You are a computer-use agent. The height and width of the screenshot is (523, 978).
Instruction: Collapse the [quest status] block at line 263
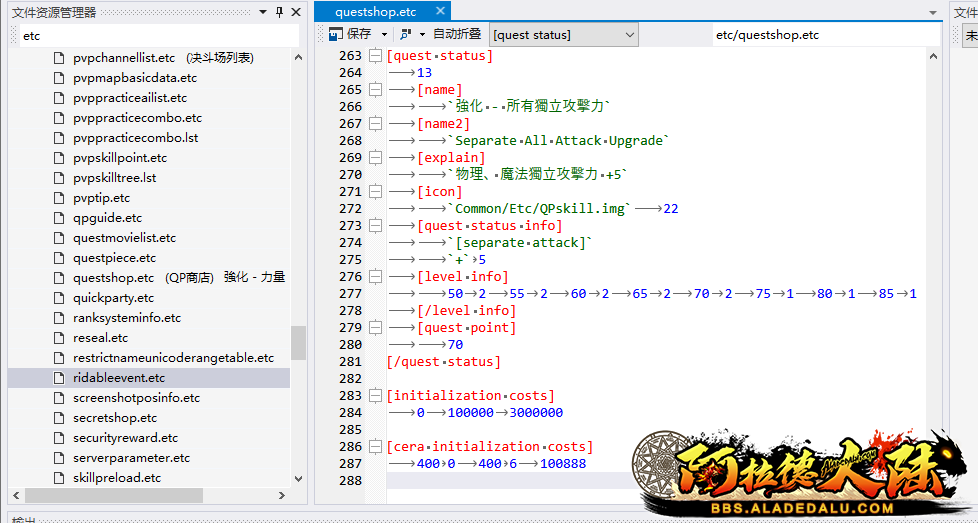[x=375, y=56]
